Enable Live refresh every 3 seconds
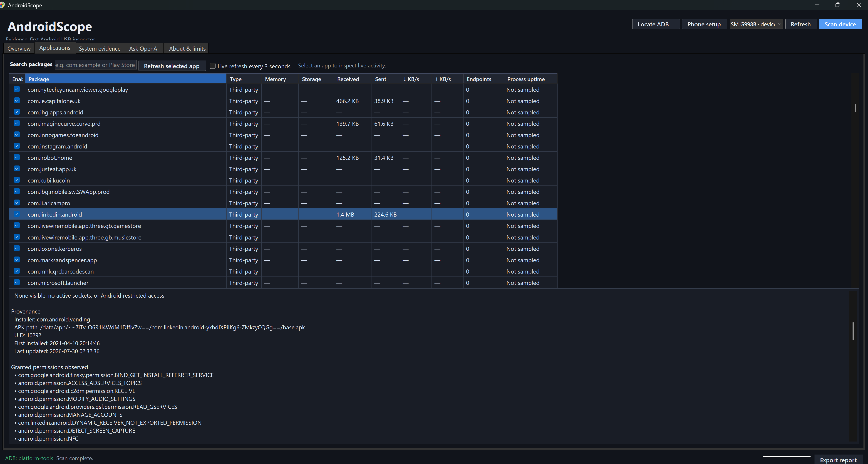 [213, 66]
